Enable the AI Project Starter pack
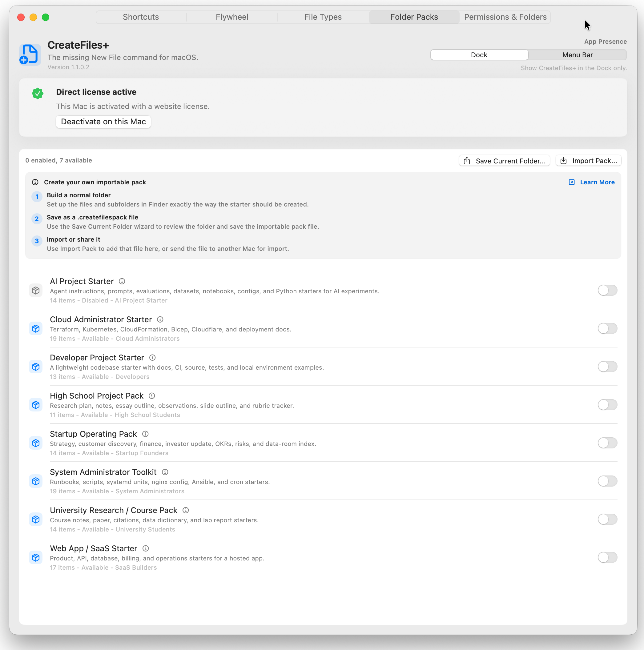Viewport: 644px width, 650px height. tap(607, 290)
